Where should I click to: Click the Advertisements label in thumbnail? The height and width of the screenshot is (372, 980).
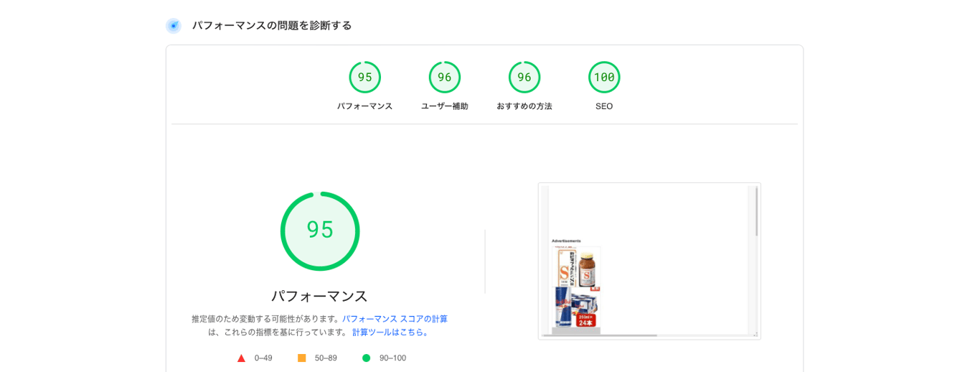point(566,241)
